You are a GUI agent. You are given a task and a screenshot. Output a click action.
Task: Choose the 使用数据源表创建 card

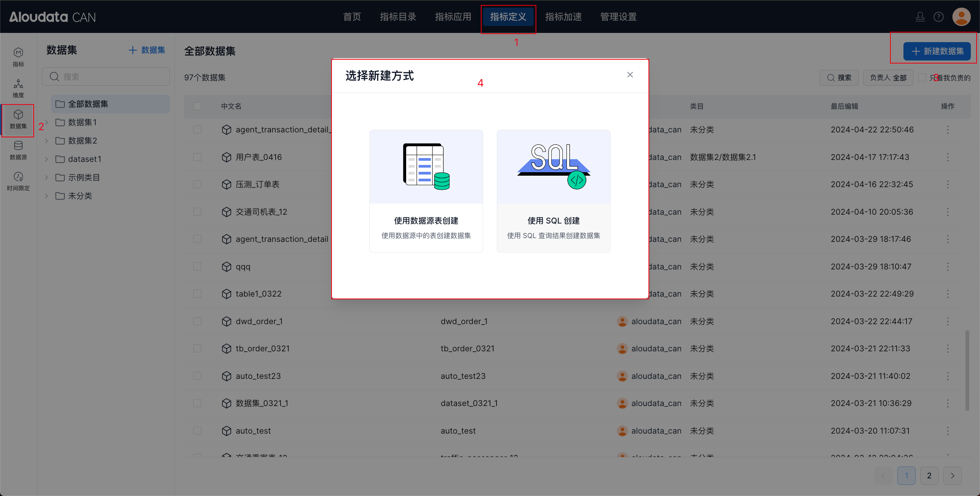pyautogui.click(x=426, y=191)
